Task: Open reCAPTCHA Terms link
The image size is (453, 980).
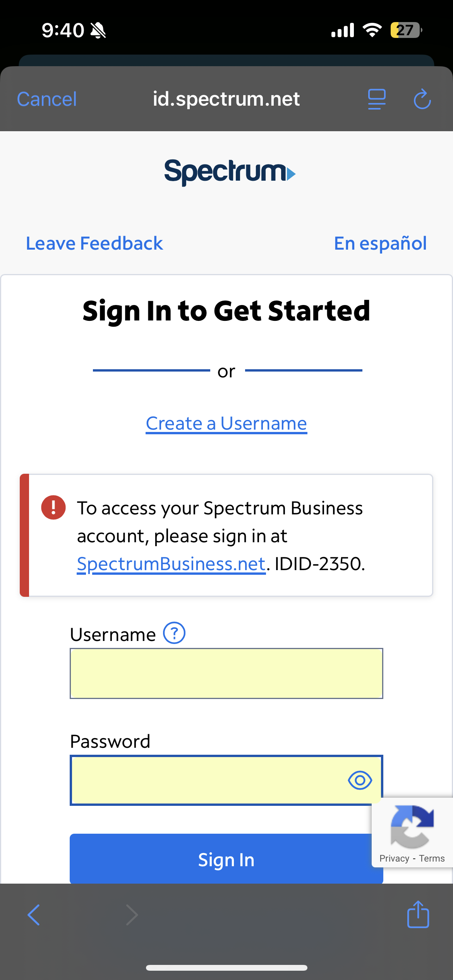Action: tap(432, 858)
